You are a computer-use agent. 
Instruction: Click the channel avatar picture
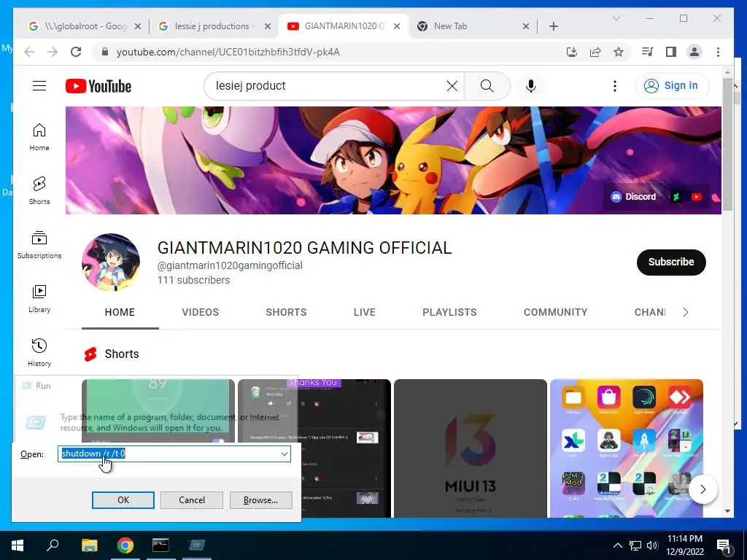(111, 262)
